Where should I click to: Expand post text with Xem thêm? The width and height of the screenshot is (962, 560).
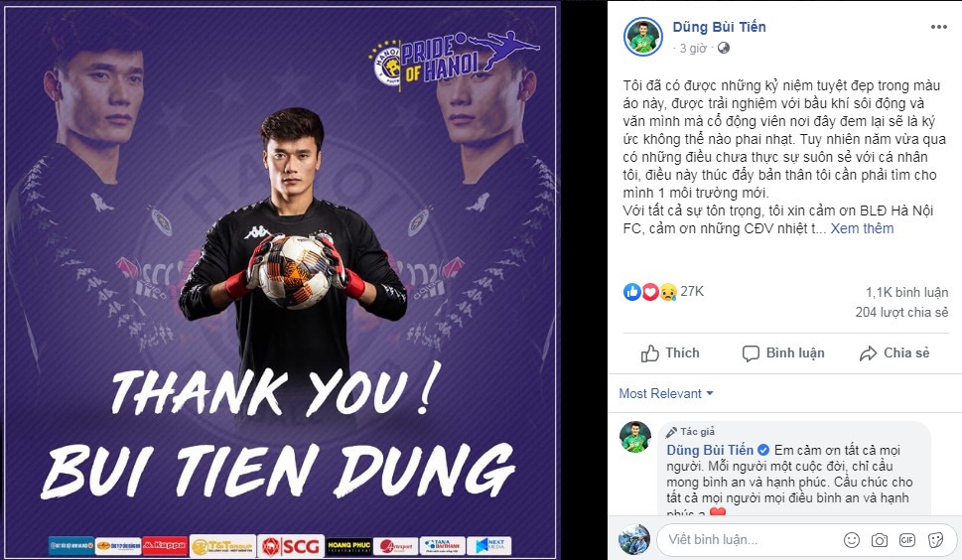tap(862, 228)
